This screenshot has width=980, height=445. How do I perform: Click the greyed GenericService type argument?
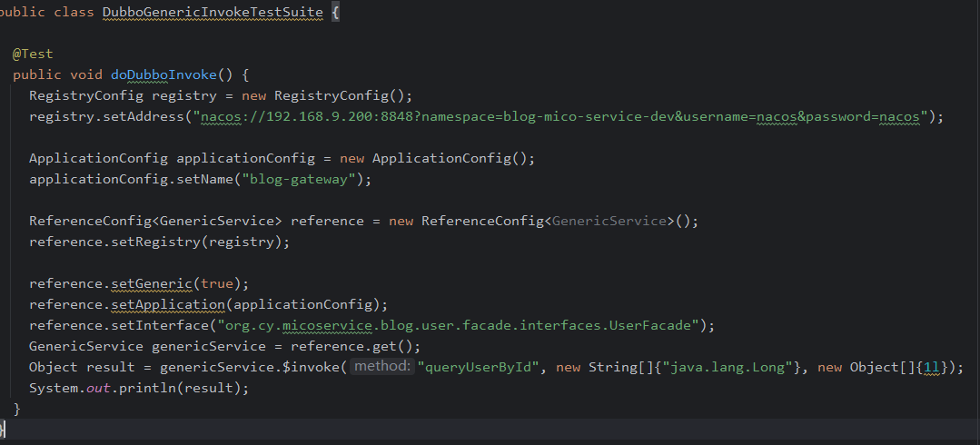coord(609,221)
